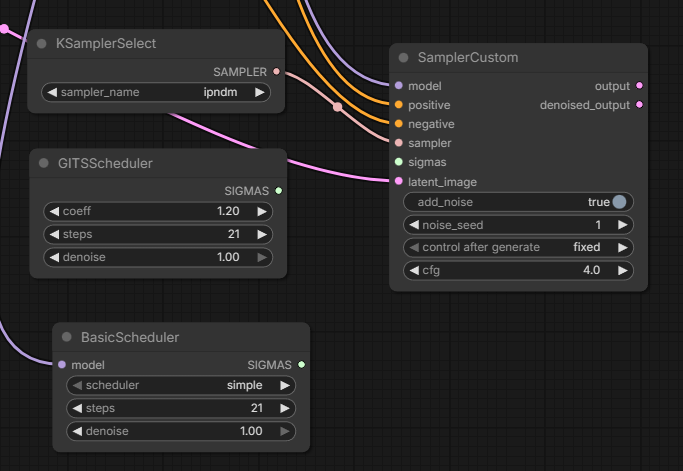Increase noise_seed in SamplerCustom

[622, 225]
